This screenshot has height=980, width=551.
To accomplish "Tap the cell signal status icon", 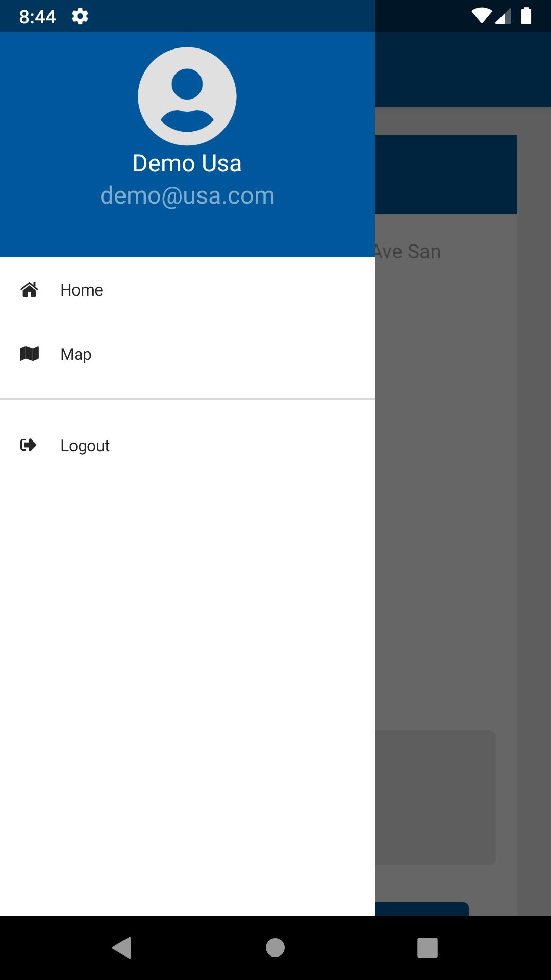I will coord(504,16).
